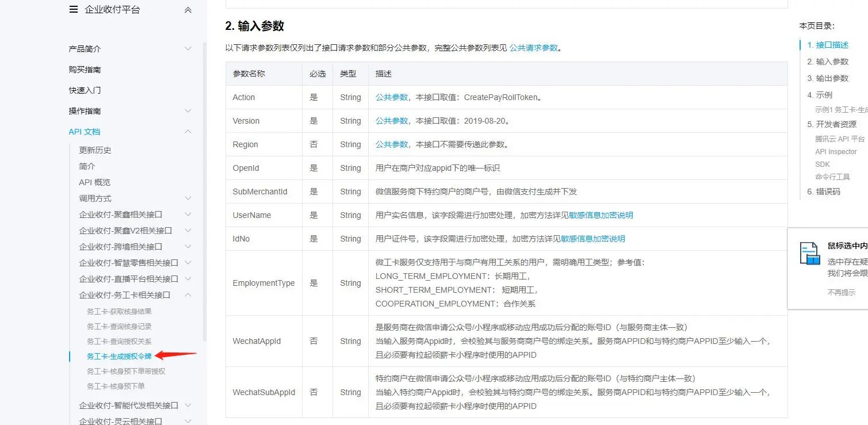Expand the 企业收付-智慧零售相关接口 chevron
This screenshot has width=868, height=425.
pyautogui.click(x=188, y=263)
